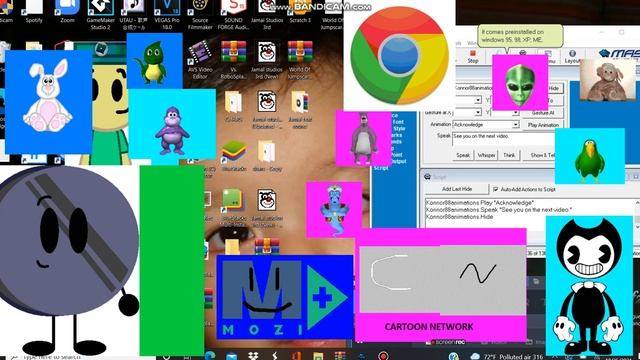Open File Explorer from the taskbar
640x360 pixels.
pos(318,356)
